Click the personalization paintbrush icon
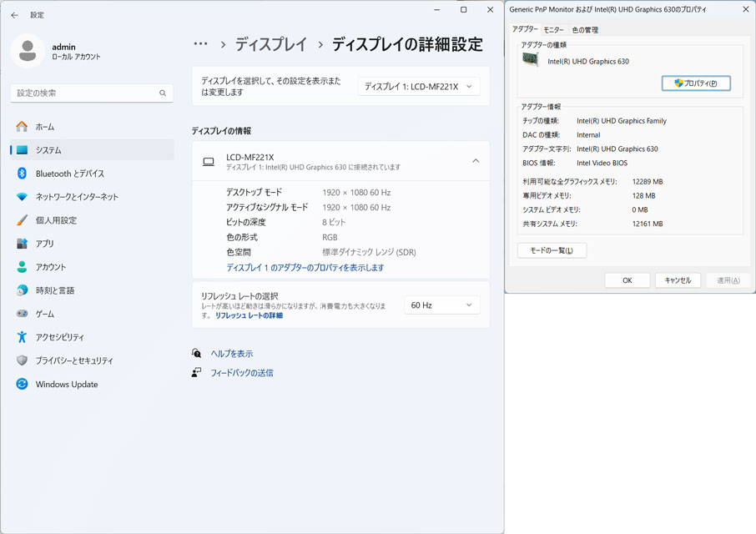Screen dimensions: 756x534 (x=22, y=220)
